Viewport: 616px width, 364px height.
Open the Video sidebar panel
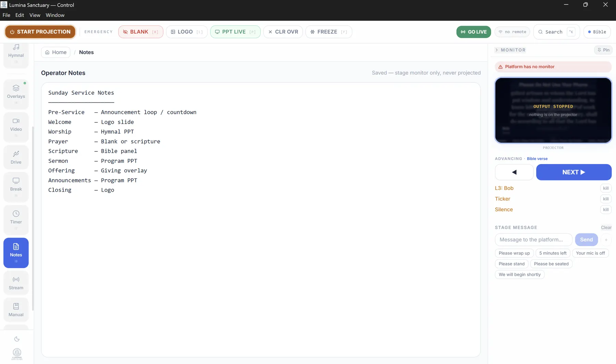click(16, 127)
